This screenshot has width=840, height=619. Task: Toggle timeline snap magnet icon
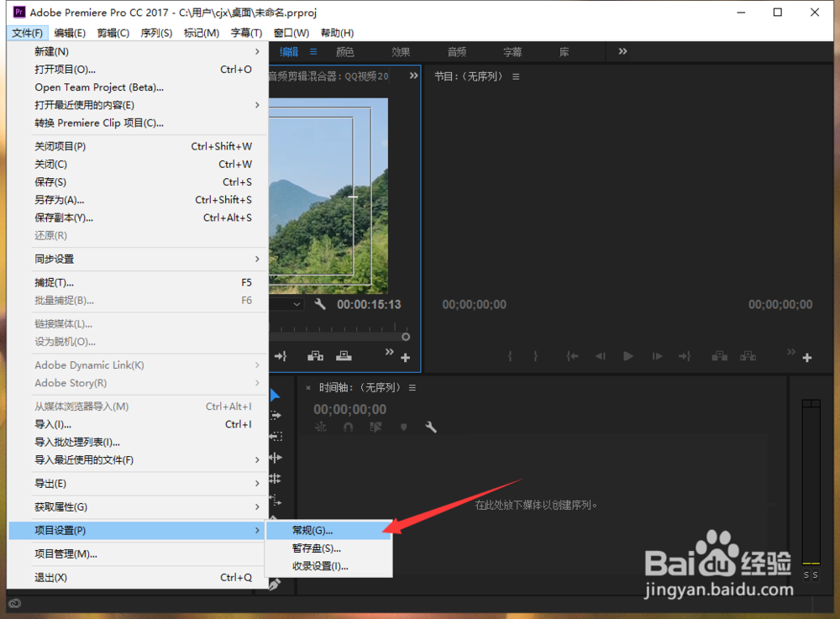[349, 427]
